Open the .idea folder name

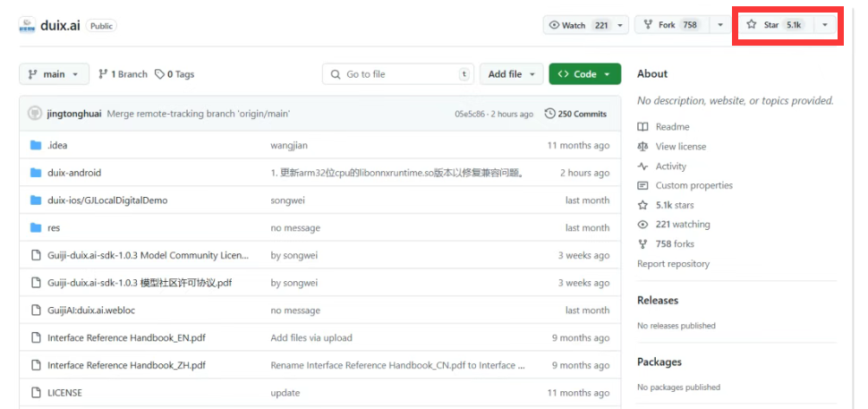[x=57, y=146]
